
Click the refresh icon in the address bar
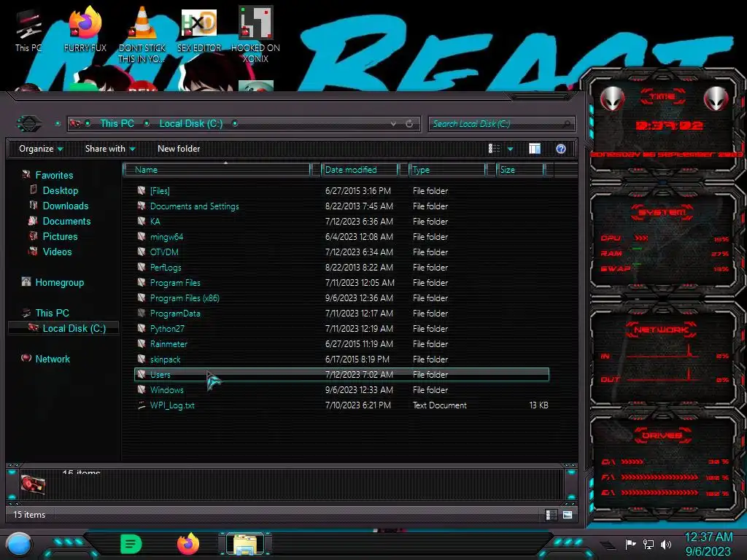[409, 124]
